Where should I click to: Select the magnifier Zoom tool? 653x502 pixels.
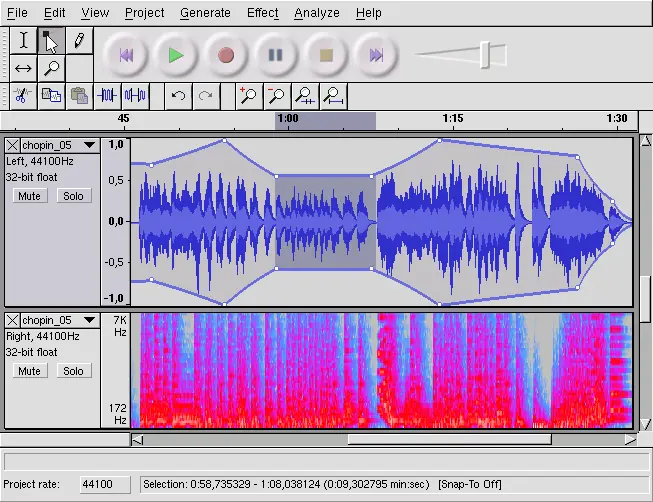click(x=51, y=68)
